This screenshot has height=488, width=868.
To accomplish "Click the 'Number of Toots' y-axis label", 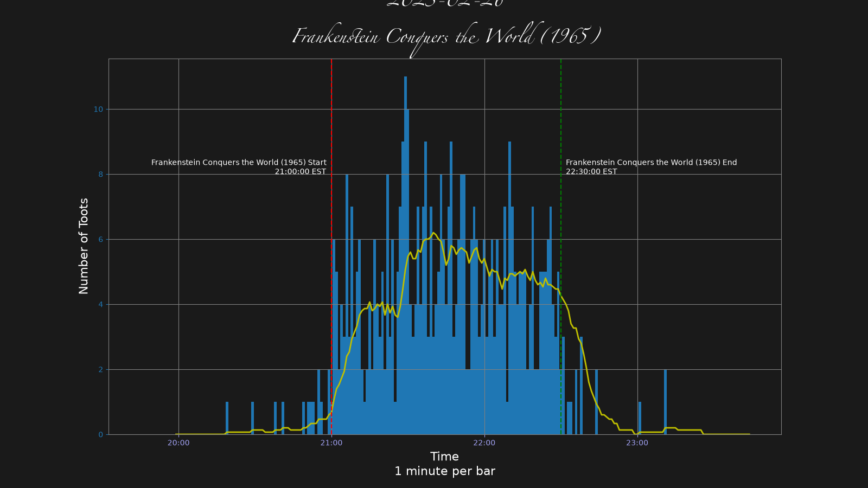I will [x=84, y=246].
